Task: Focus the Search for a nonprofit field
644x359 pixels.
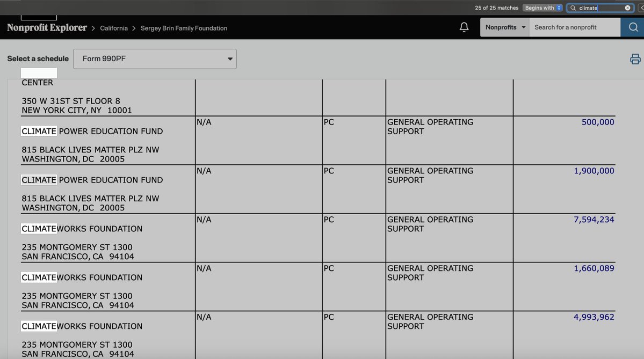Action: click(575, 27)
